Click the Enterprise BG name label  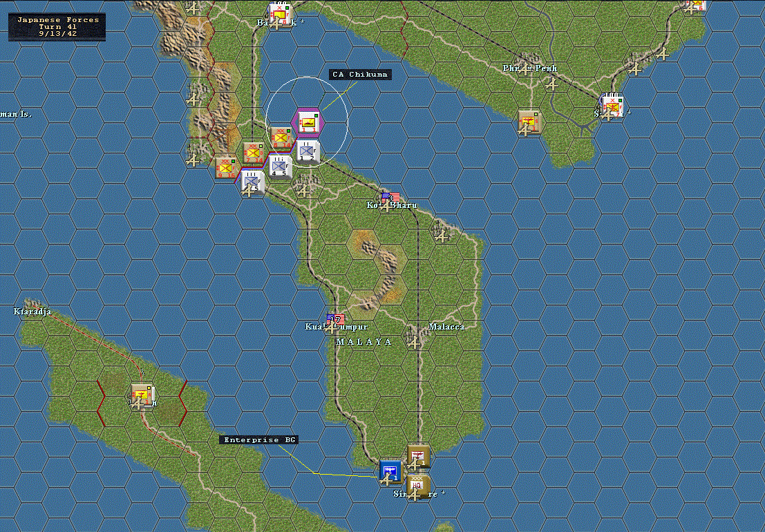[x=260, y=440]
